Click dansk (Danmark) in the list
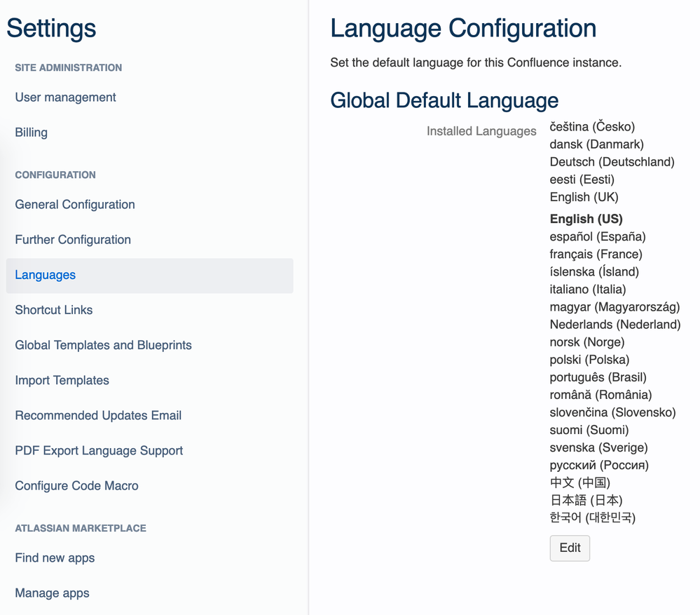The width and height of the screenshot is (700, 615). [x=597, y=144]
